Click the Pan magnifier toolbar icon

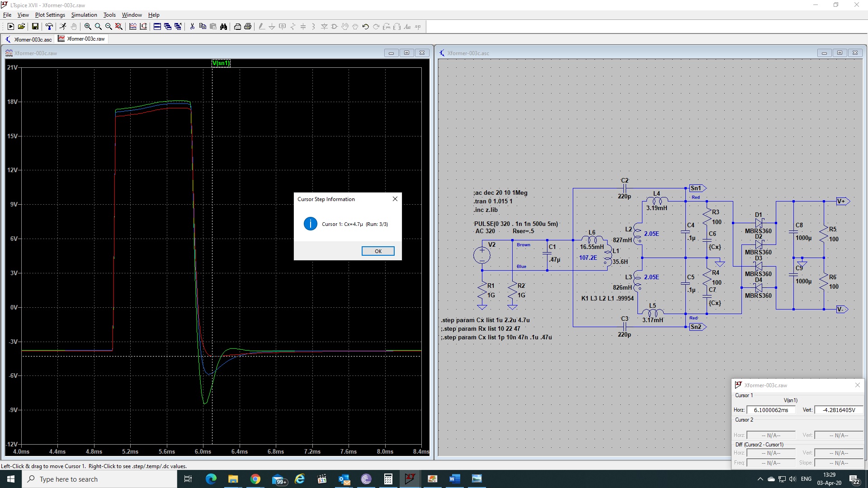(98, 27)
